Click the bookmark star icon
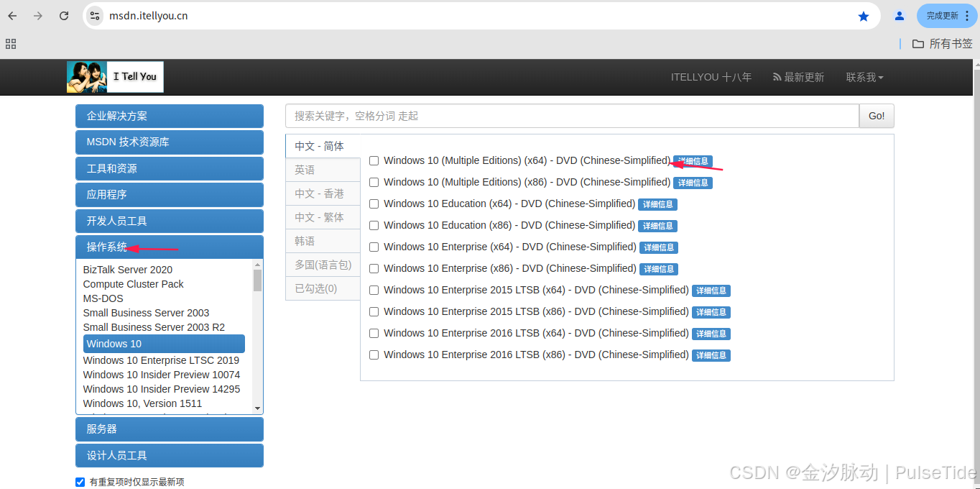 pyautogui.click(x=864, y=16)
